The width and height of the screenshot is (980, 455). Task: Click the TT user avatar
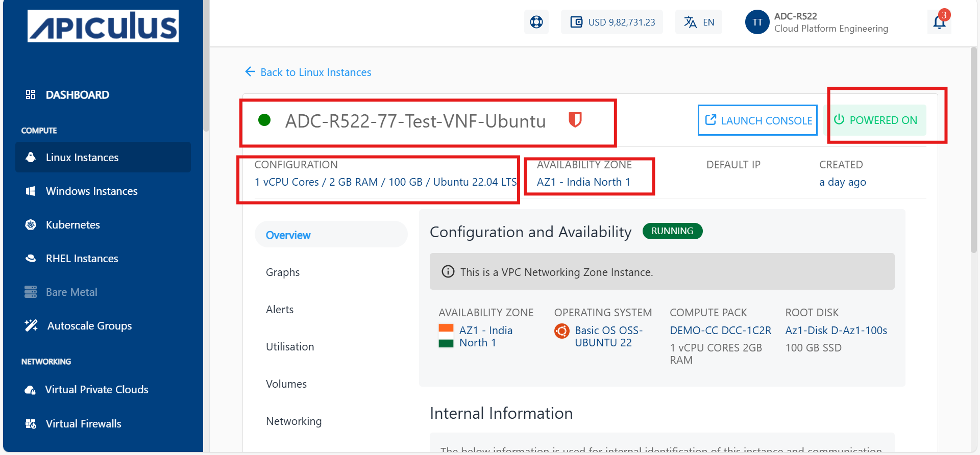[757, 22]
